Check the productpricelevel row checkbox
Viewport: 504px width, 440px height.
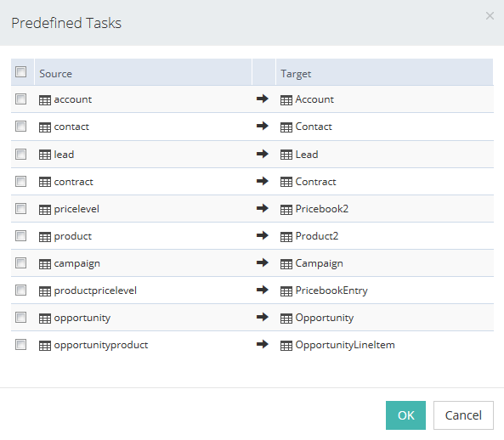click(21, 291)
